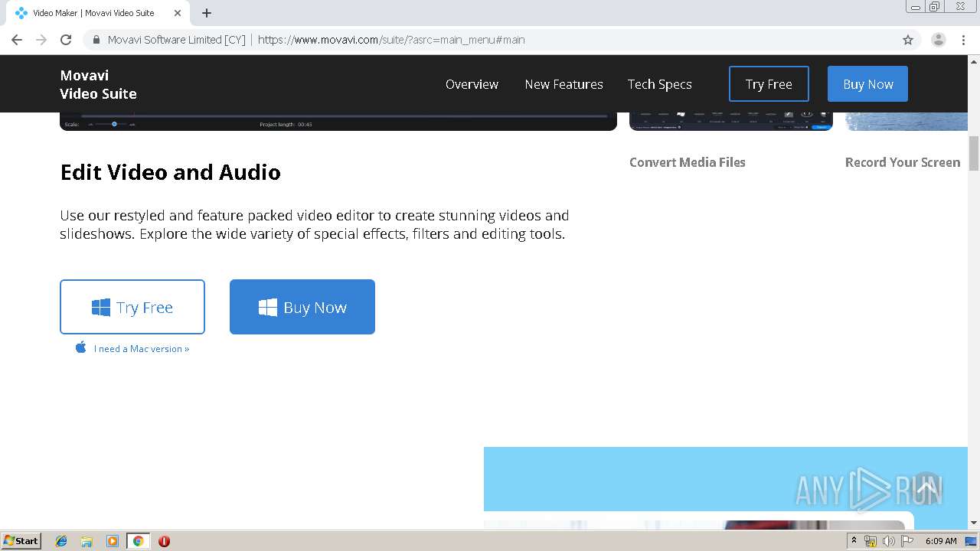The height and width of the screenshot is (551, 980).
Task: Click the Apple logo icon
Action: click(x=80, y=347)
